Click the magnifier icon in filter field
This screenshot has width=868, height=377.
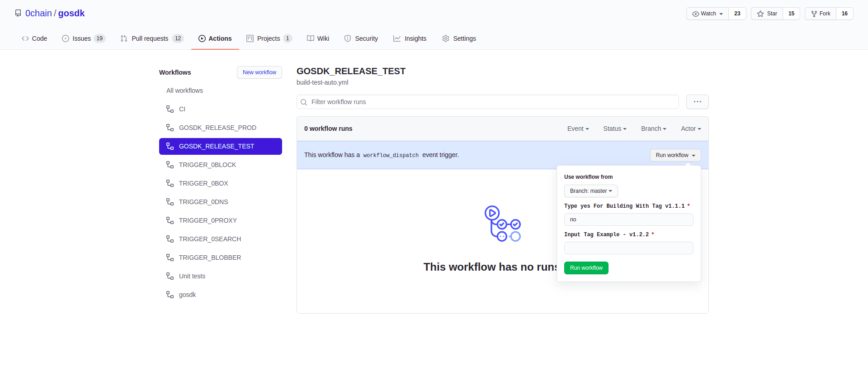pyautogui.click(x=304, y=102)
